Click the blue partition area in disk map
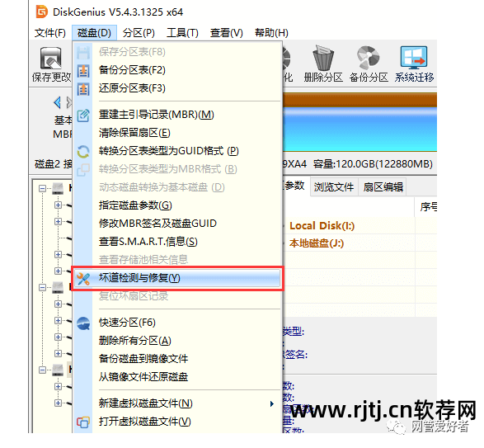Viewport: 484px width, 448px height. point(359,130)
